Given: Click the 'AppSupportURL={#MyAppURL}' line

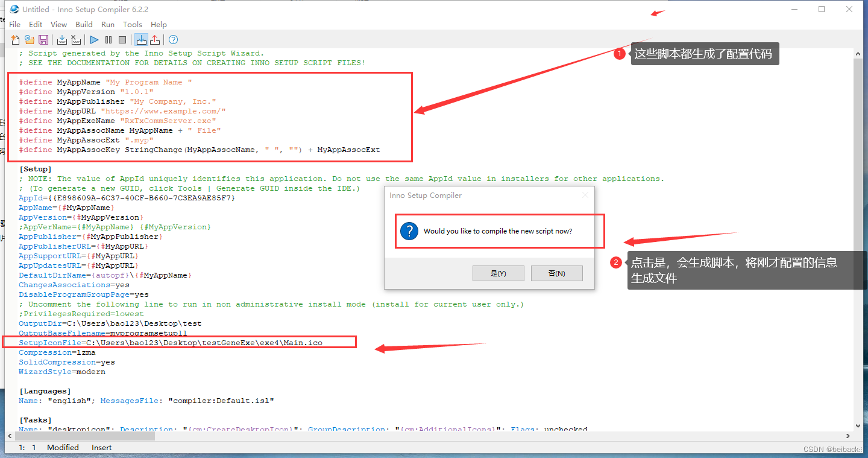Looking at the screenshot, I should pyautogui.click(x=79, y=256).
